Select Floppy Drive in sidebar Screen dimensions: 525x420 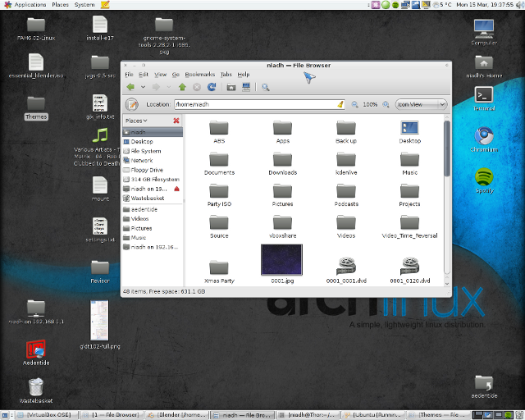[153, 170]
